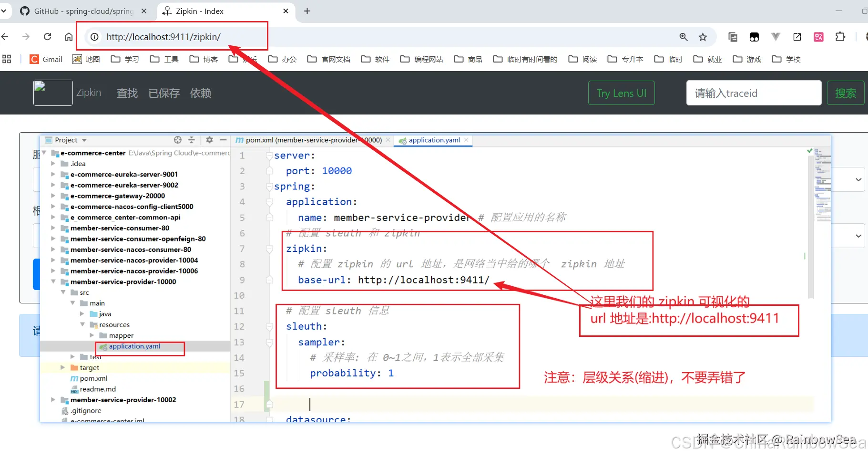Screen dimensions: 868x458
Task: Close the Zipkin - Index tab
Action: pyautogui.click(x=286, y=11)
